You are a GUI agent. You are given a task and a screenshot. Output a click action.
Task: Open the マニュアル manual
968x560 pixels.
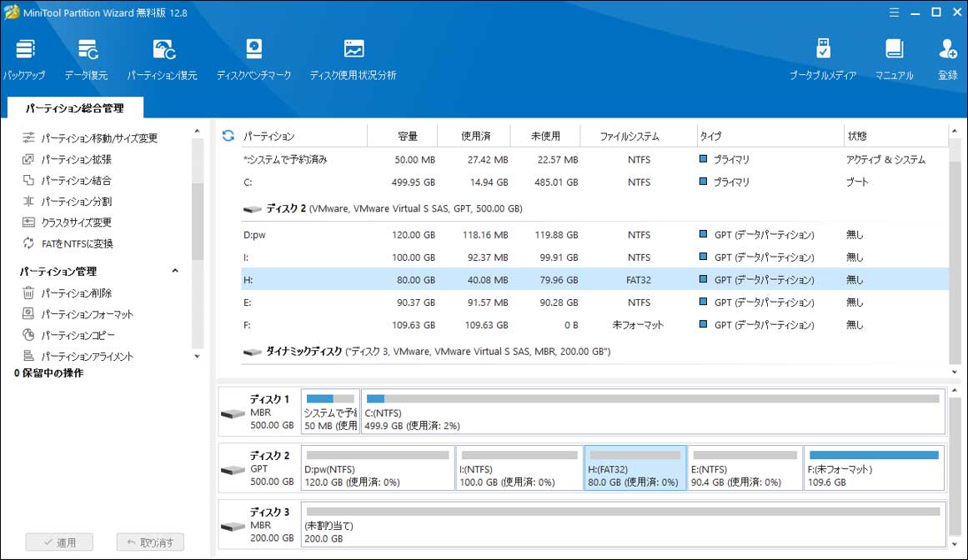[894, 59]
